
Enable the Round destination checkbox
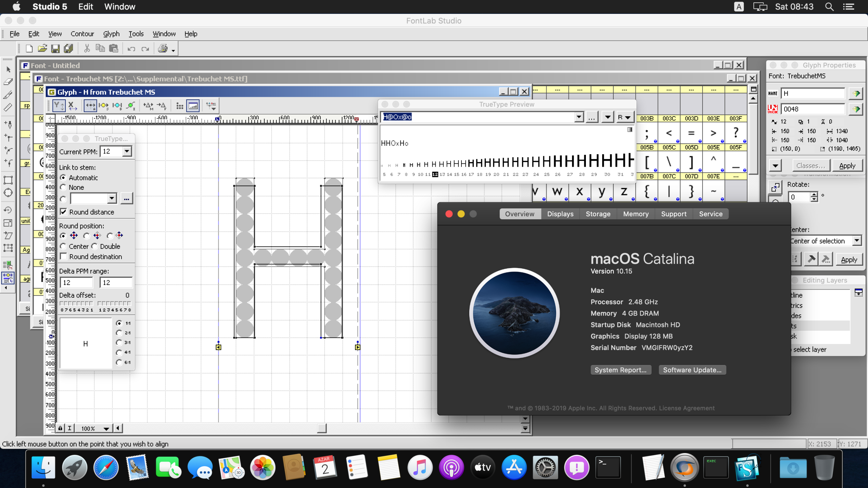click(64, 256)
